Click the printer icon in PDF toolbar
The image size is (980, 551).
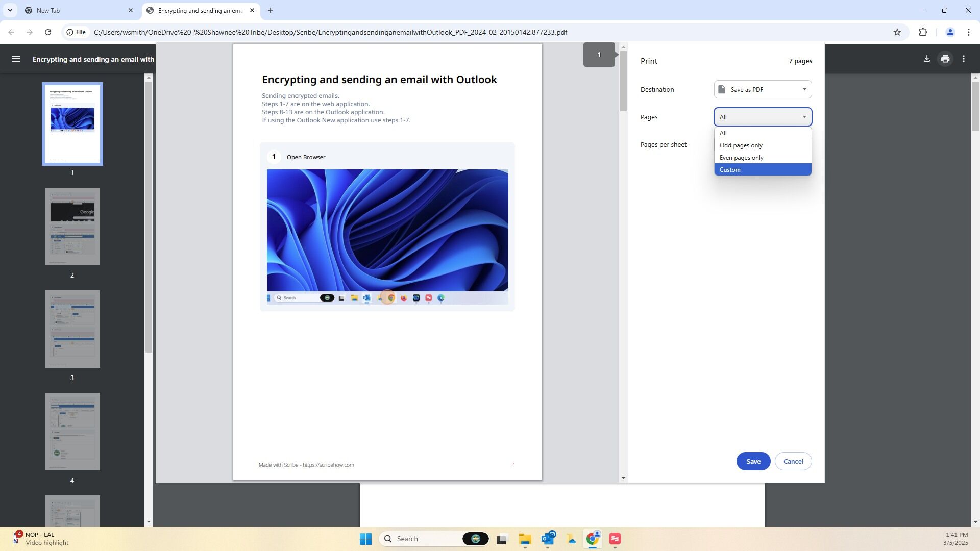[x=945, y=59]
